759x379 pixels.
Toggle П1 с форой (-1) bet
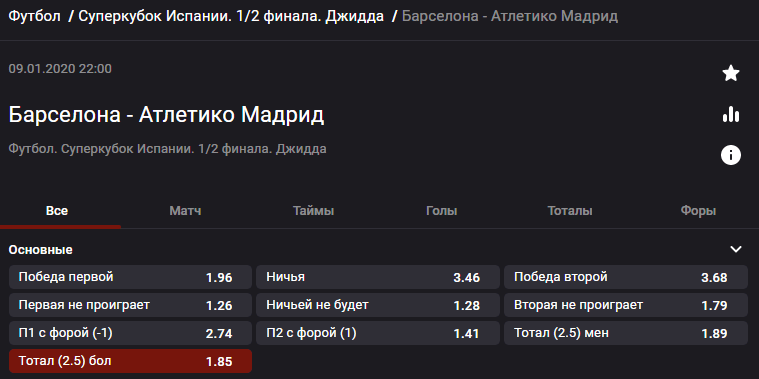(131, 333)
